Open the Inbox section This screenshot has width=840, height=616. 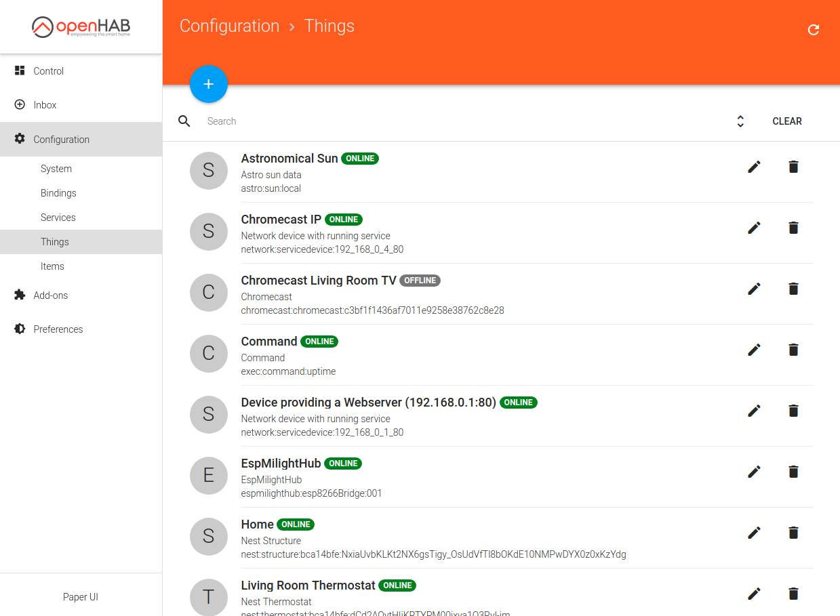pyautogui.click(x=44, y=104)
